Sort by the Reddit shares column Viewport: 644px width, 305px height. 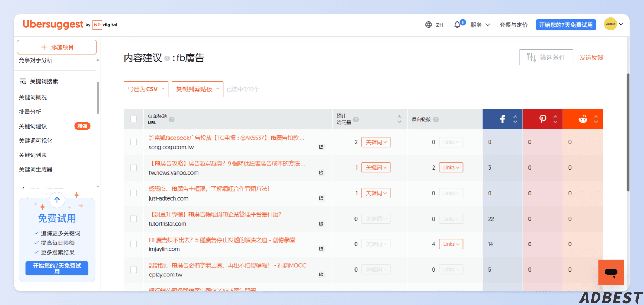tap(596, 119)
